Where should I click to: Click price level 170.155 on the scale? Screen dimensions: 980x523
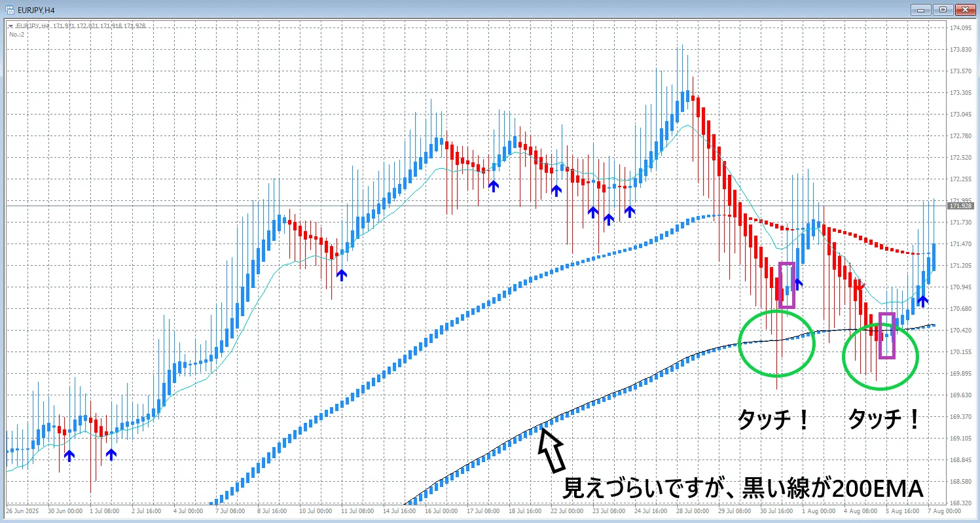pyautogui.click(x=960, y=352)
